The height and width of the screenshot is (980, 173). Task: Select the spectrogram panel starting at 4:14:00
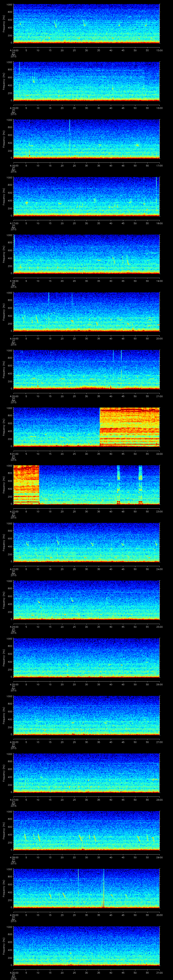pos(87,24)
